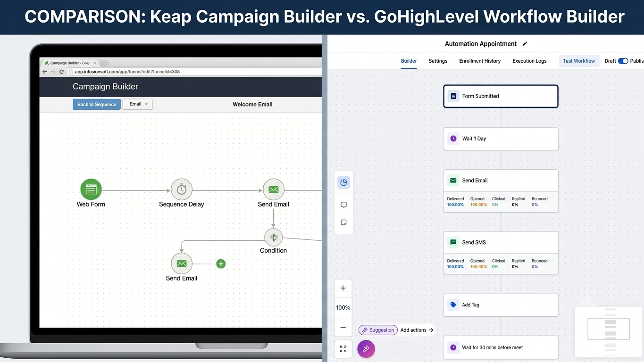Click Back to Sequence button

pos(97,104)
